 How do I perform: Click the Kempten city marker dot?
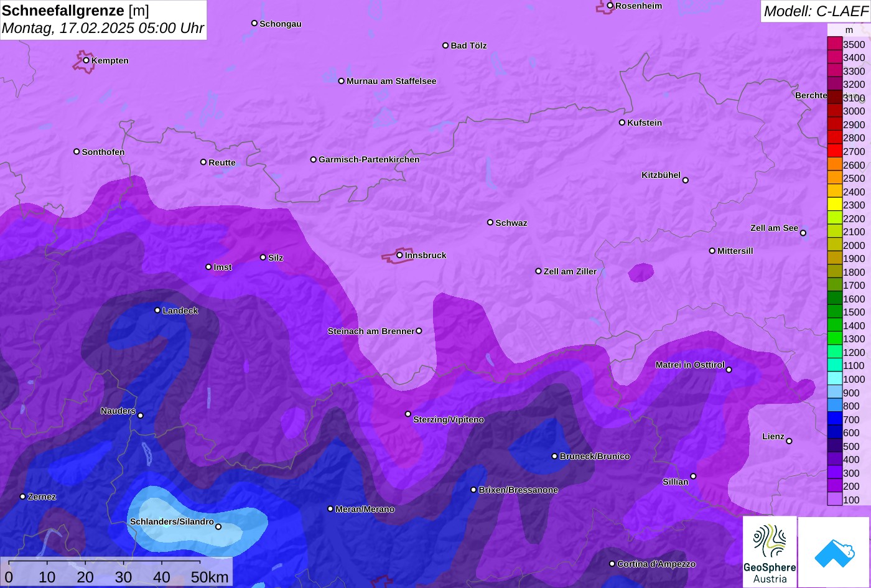pyautogui.click(x=86, y=60)
